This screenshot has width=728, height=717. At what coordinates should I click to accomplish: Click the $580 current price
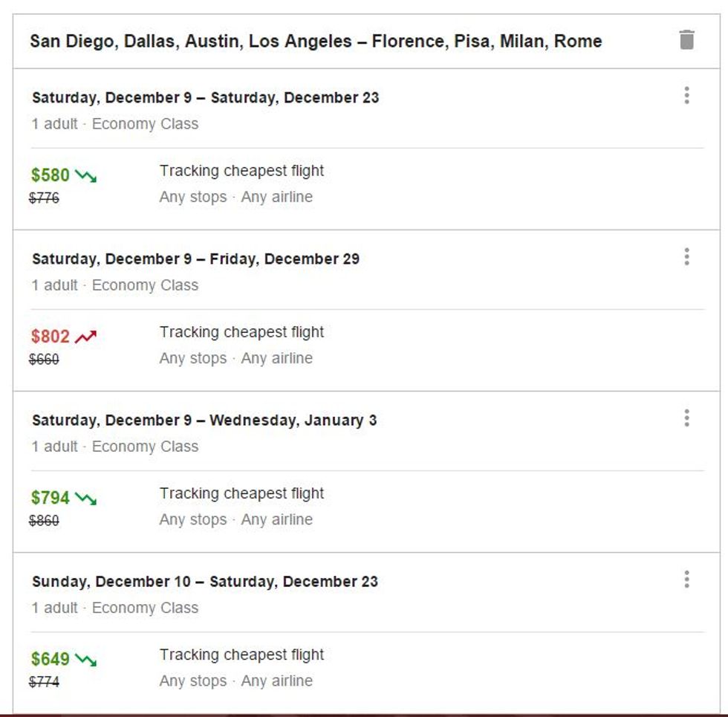point(51,175)
